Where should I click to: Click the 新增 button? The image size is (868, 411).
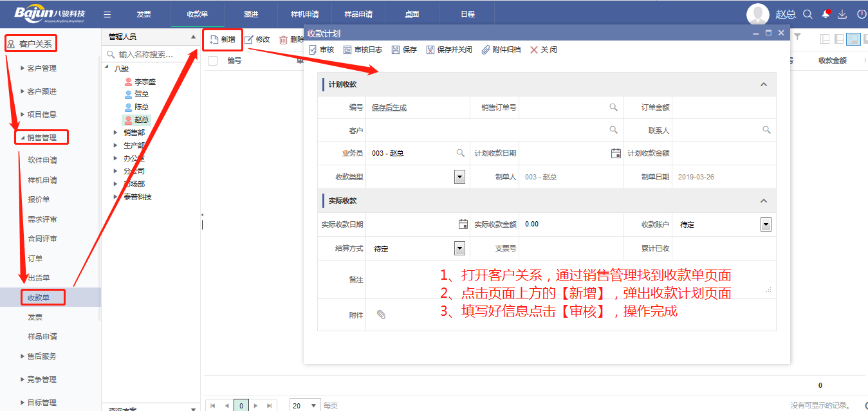(x=223, y=39)
